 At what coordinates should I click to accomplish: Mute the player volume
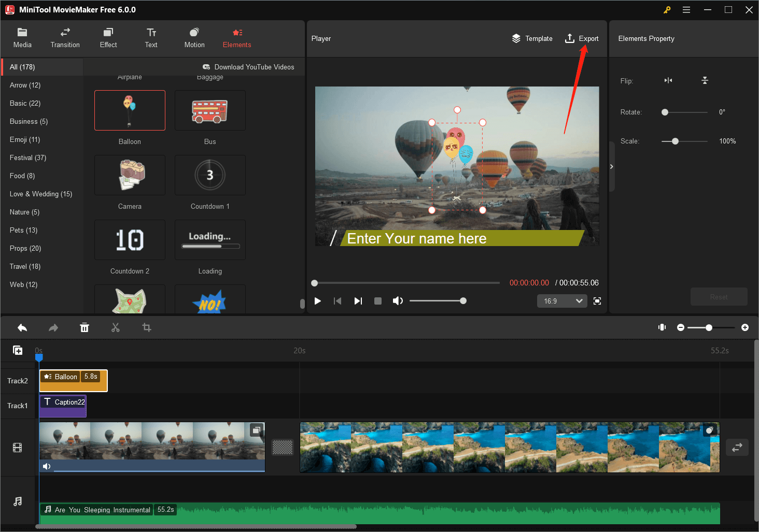coord(398,301)
